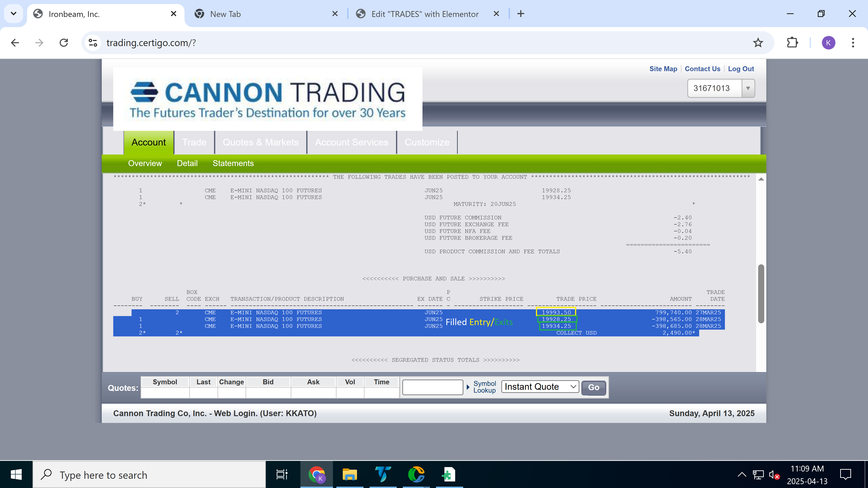Select the Detail submenu item
The width and height of the screenshot is (868, 488).
coord(187,163)
